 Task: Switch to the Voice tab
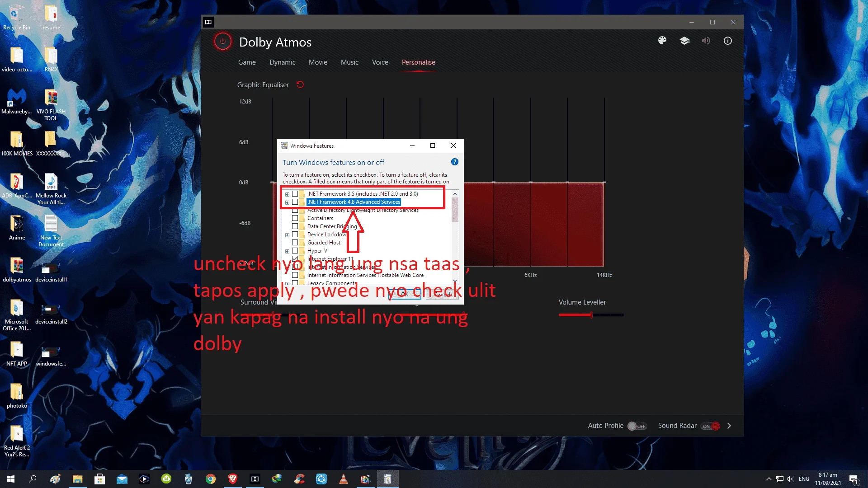coord(380,62)
